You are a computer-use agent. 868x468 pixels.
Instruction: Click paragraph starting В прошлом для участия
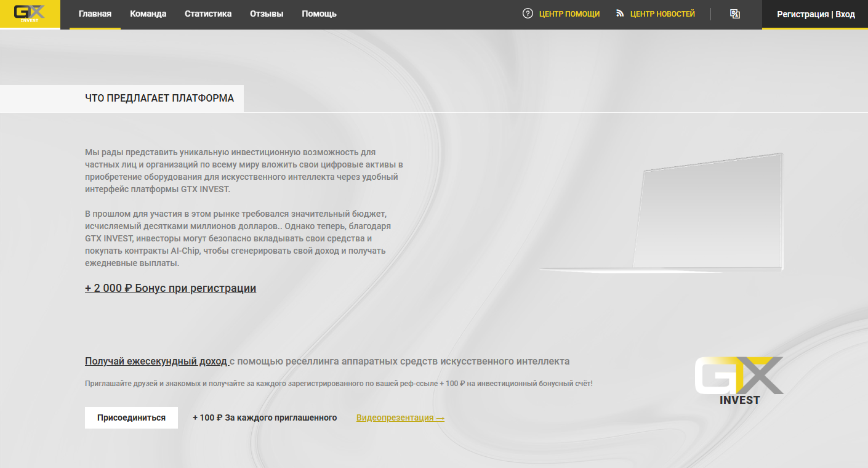[x=238, y=238]
